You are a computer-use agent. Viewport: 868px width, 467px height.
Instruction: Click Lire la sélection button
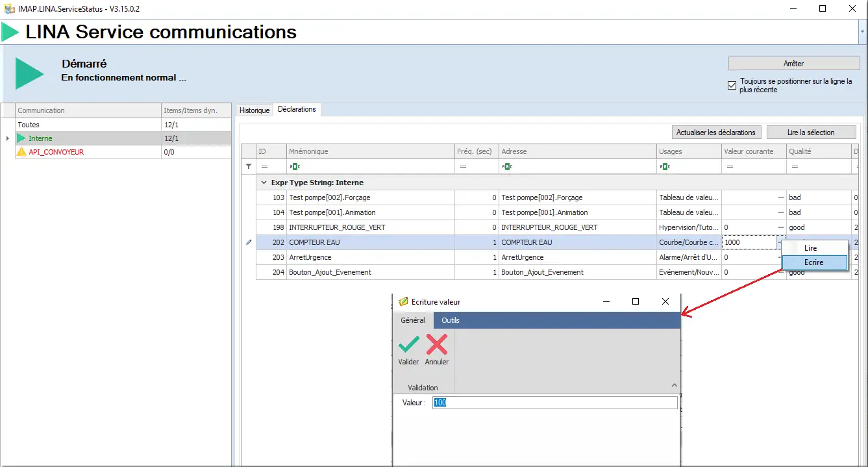coord(811,133)
